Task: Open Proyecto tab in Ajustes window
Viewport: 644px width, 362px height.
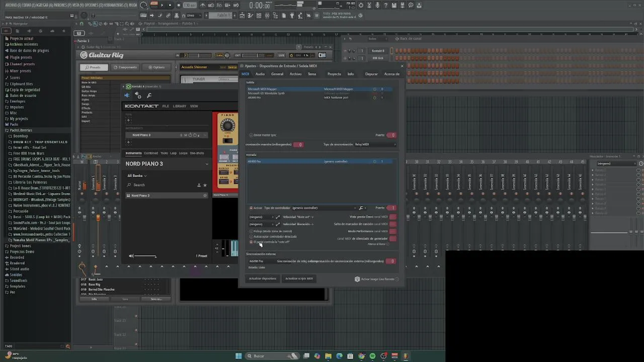Action: click(334, 74)
